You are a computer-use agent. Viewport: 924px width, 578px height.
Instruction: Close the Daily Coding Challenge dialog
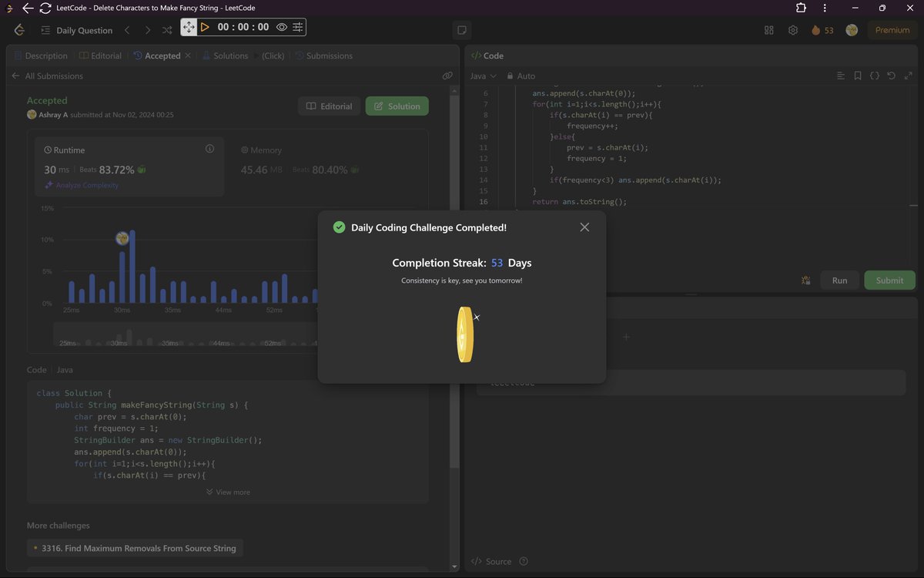(x=584, y=227)
